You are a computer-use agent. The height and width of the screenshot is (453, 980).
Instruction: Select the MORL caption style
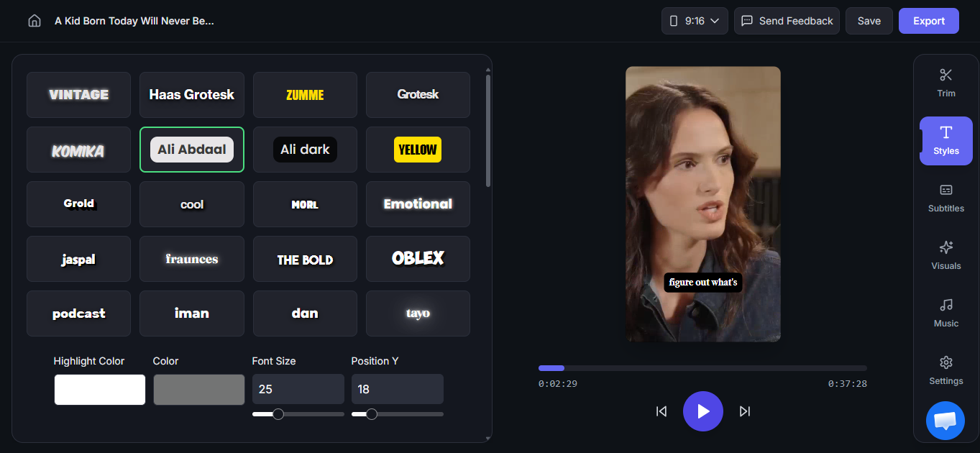click(x=305, y=204)
